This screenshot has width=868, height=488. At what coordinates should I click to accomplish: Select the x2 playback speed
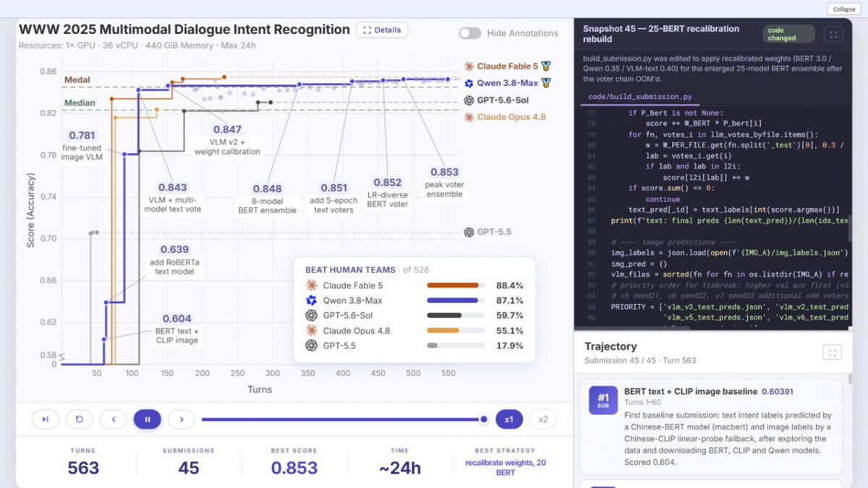coord(543,419)
